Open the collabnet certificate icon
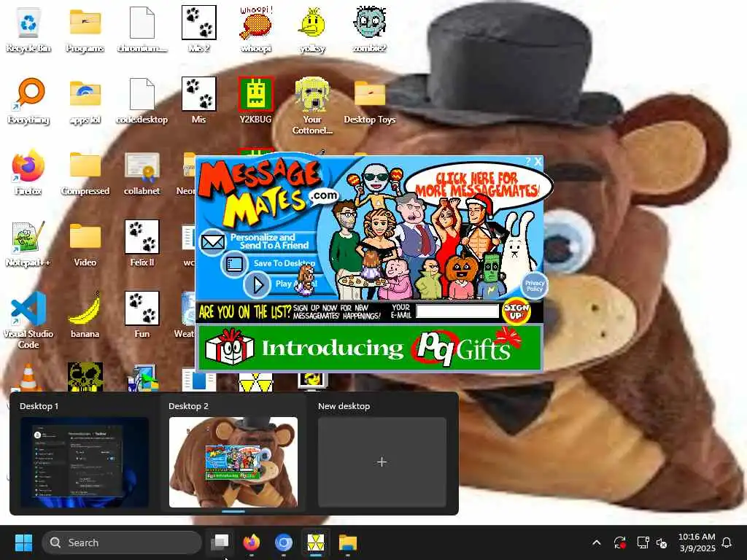Screen dimensions: 747x560 [142, 172]
